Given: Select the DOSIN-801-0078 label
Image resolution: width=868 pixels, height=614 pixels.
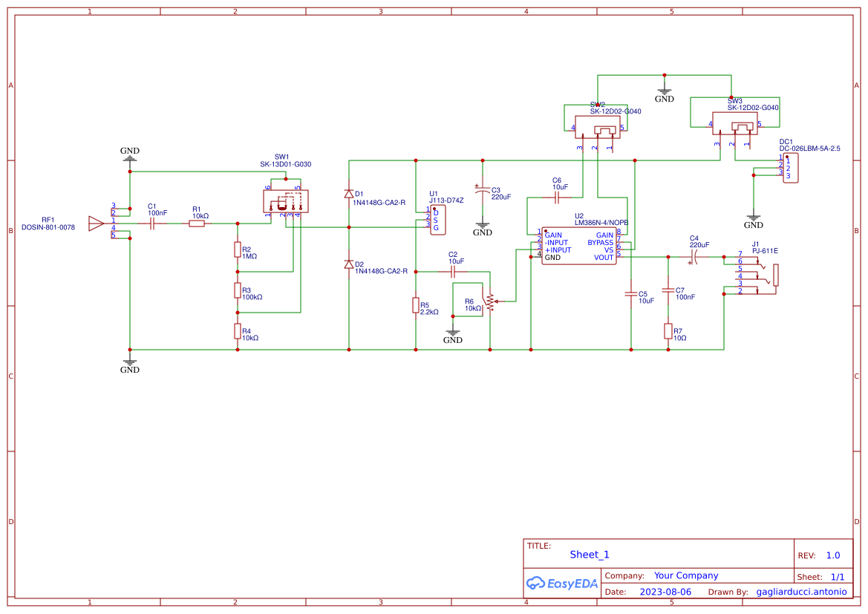Looking at the screenshot, I should click(x=48, y=227).
